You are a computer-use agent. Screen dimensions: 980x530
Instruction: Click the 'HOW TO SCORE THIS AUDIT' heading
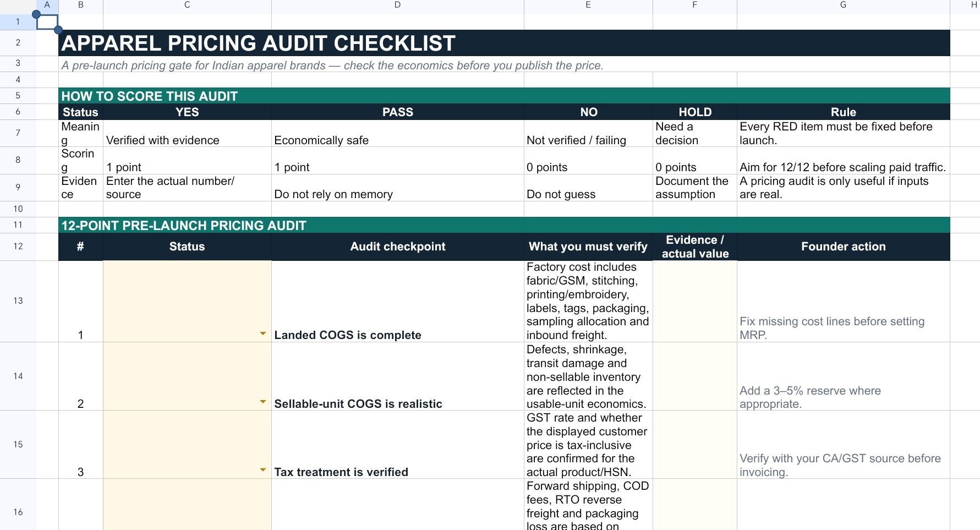(x=504, y=96)
